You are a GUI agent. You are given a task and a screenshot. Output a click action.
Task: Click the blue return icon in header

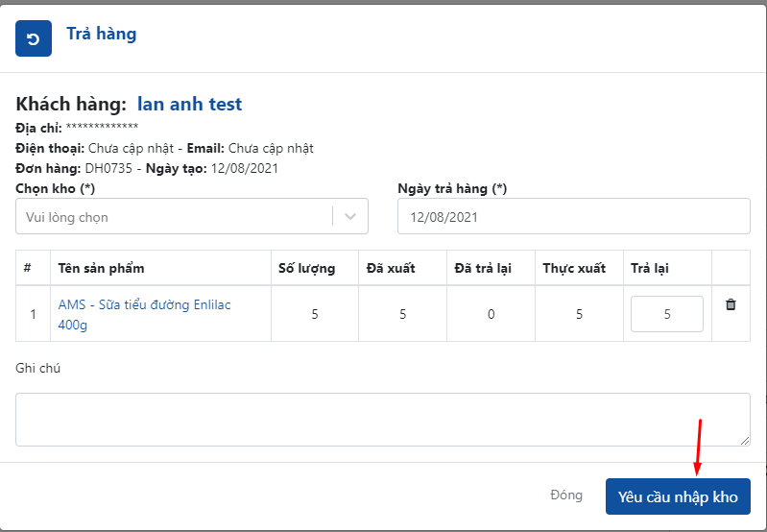click(x=34, y=38)
